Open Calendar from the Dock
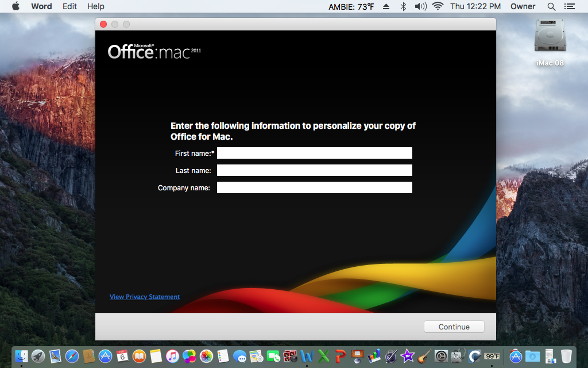Image resolution: width=588 pixels, height=368 pixels. pos(122,355)
